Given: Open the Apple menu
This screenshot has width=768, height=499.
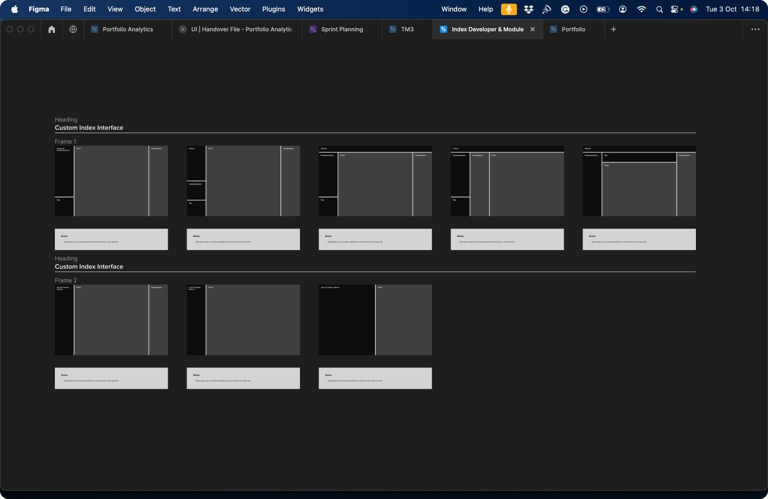Looking at the screenshot, I should tap(14, 9).
